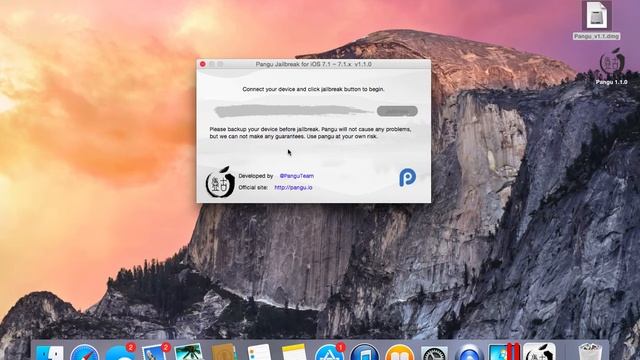Open Contacts from the dock

224,353
